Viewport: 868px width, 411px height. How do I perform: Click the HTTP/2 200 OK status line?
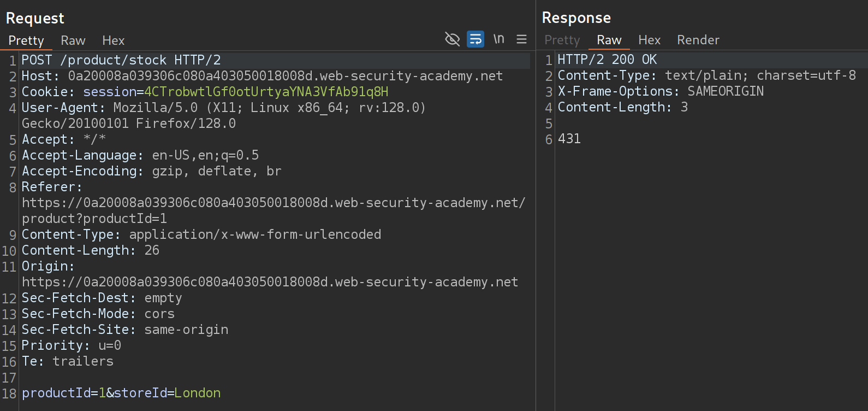tap(607, 60)
